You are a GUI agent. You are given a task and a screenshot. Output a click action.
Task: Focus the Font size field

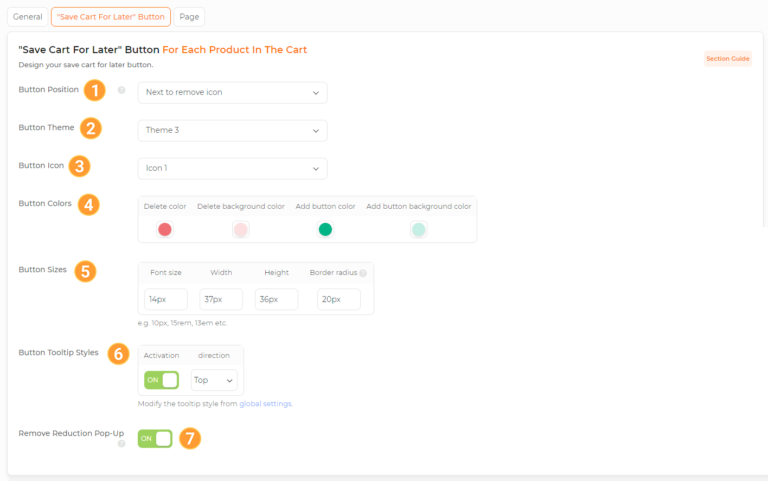click(x=166, y=299)
